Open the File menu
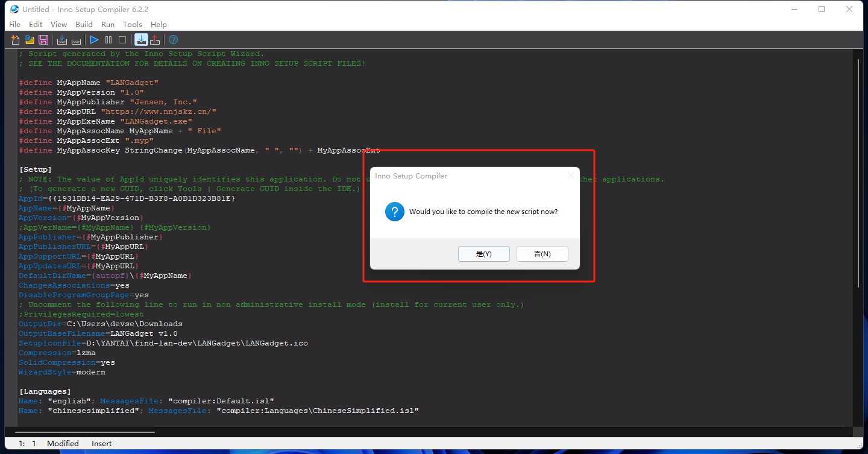The width and height of the screenshot is (868, 454). coord(15,24)
